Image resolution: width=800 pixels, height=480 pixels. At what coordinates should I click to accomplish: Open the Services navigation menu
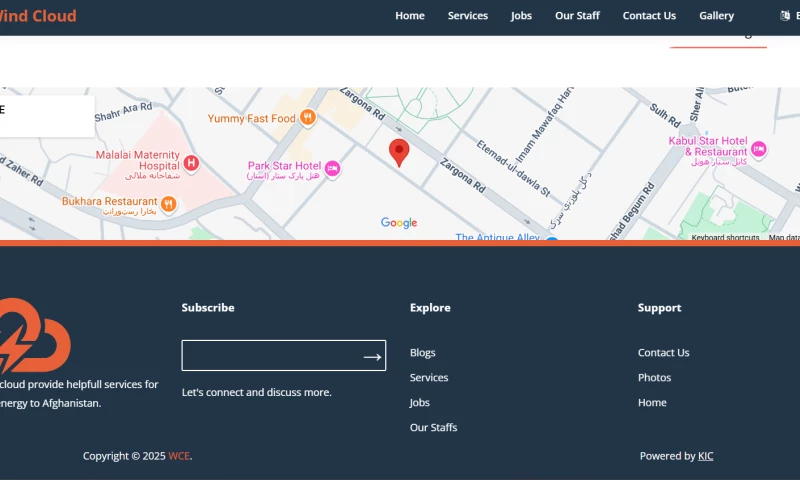[468, 16]
